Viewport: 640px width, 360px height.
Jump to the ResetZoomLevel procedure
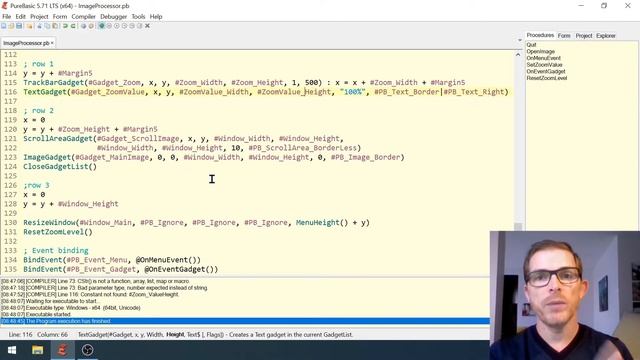[x=547, y=78]
